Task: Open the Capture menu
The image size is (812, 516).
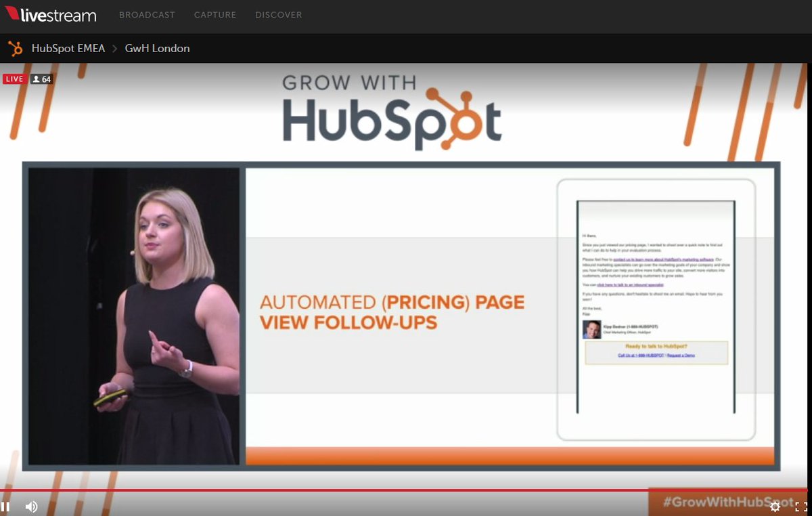Action: pyautogui.click(x=215, y=15)
